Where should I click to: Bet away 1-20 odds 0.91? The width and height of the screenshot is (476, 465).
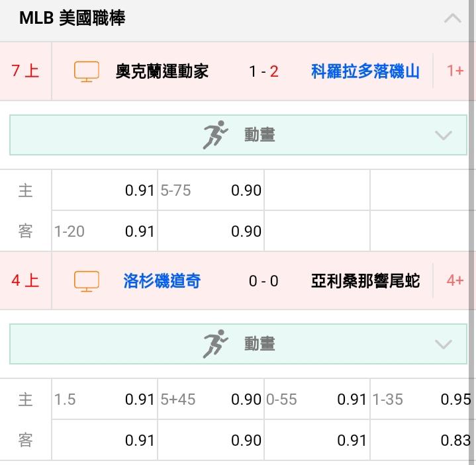tap(105, 231)
